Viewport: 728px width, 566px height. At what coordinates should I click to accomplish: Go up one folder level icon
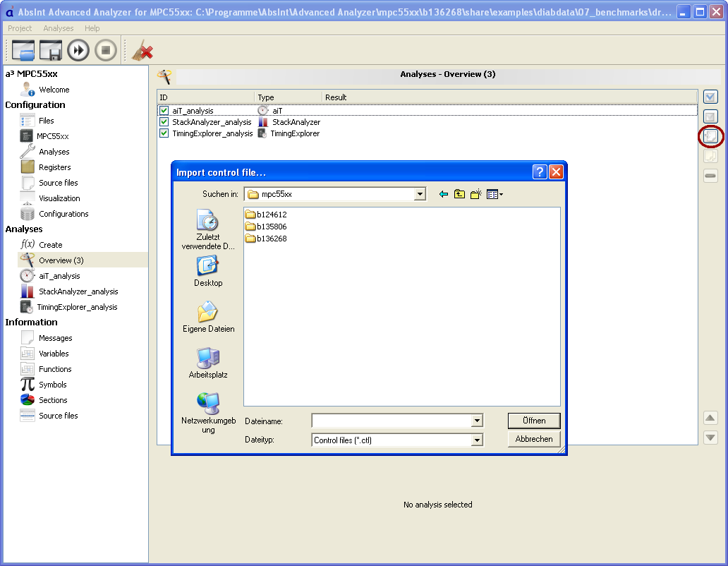pyautogui.click(x=459, y=194)
